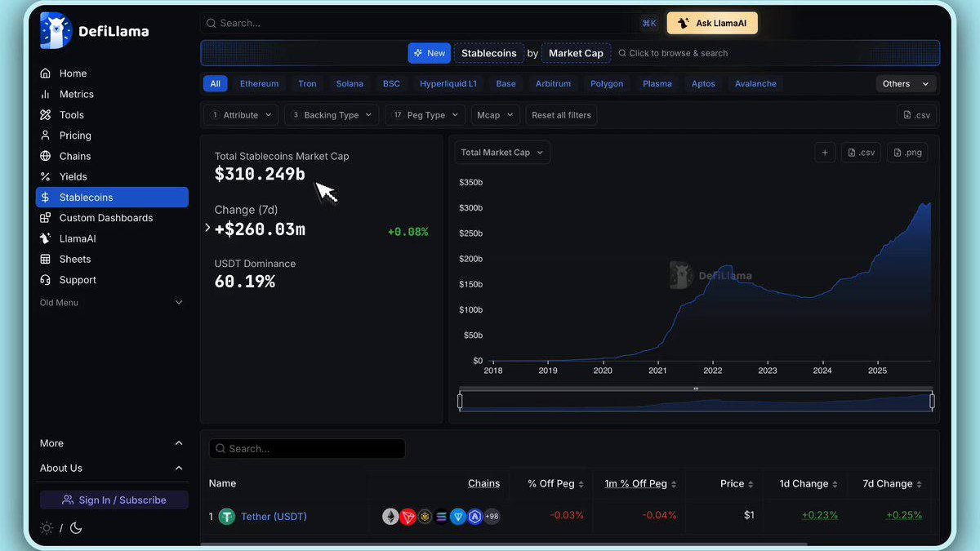The image size is (980, 551).
Task: Open the Sheets spreadsheet icon
Action: [x=47, y=259]
